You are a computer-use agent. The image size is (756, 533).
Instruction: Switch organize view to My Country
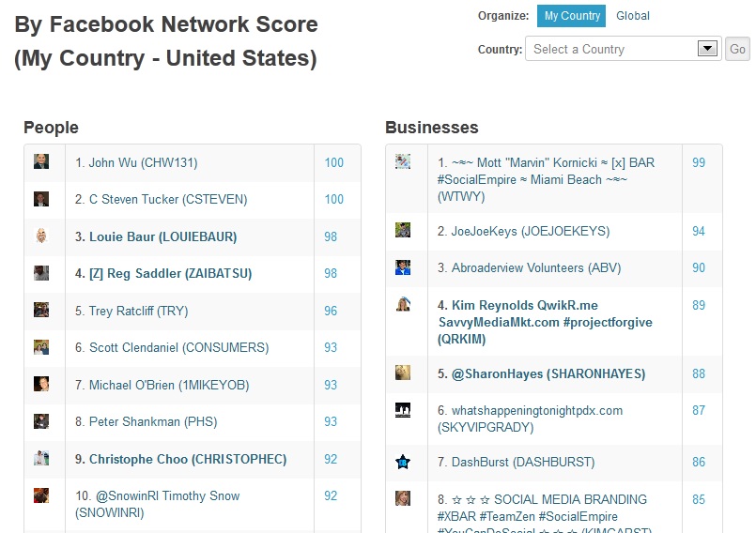coord(572,16)
